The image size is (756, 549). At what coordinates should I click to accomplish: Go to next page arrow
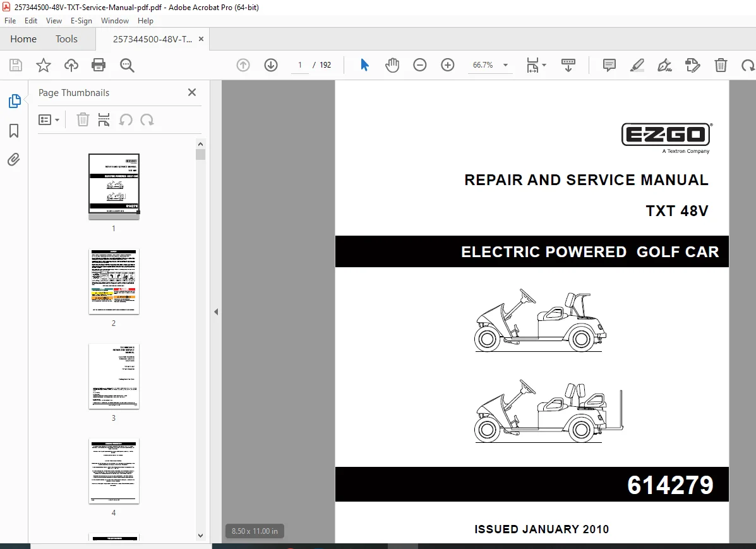(271, 65)
